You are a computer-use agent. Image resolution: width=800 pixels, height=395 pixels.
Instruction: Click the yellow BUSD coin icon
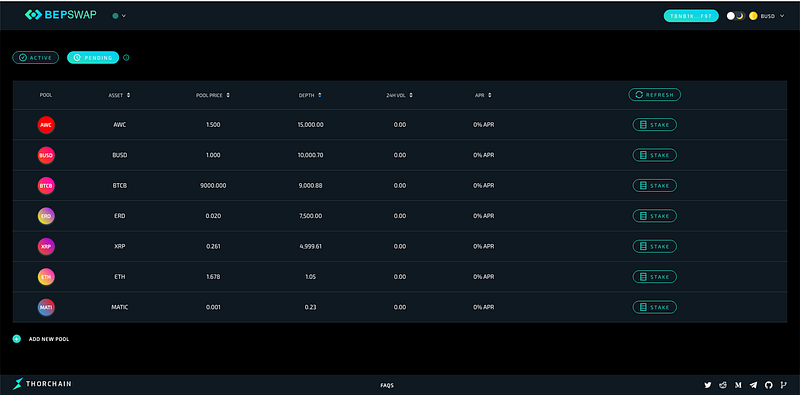[753, 16]
